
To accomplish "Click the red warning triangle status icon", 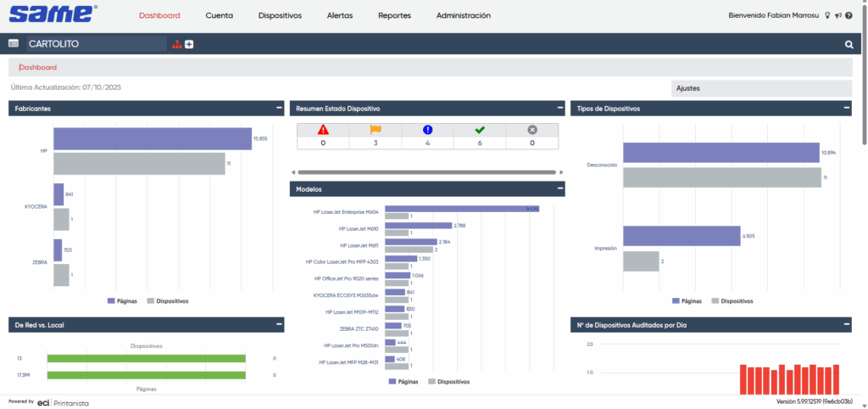I will [x=323, y=130].
